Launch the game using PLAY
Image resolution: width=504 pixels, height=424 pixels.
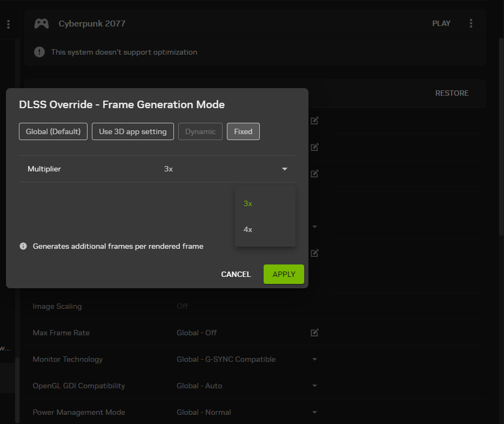coord(441,24)
